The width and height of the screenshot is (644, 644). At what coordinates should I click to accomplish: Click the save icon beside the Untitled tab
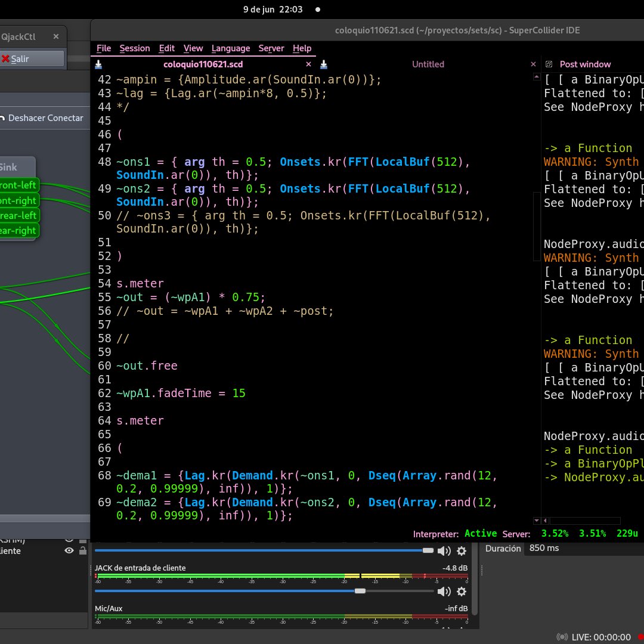[324, 64]
